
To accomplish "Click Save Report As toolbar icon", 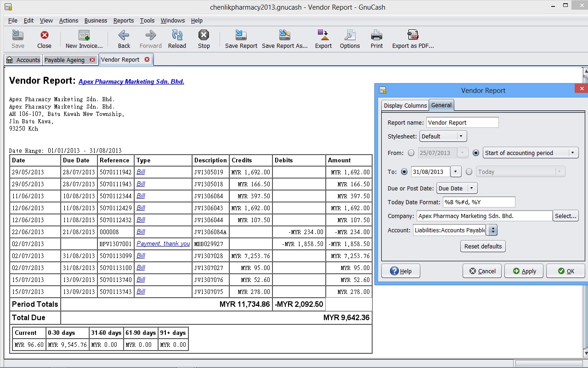I will [285, 39].
